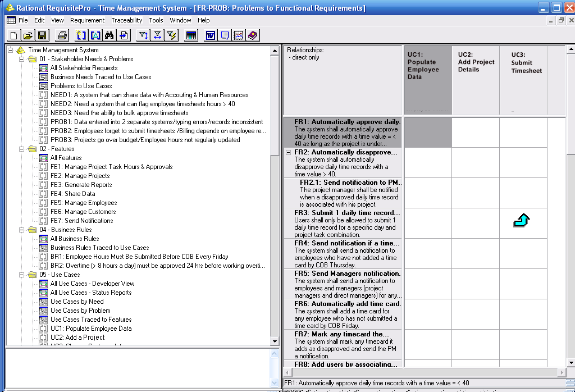Screen dimensions: 575x392
Task: Click the Find binoculars icon
Action: [x=109, y=35]
